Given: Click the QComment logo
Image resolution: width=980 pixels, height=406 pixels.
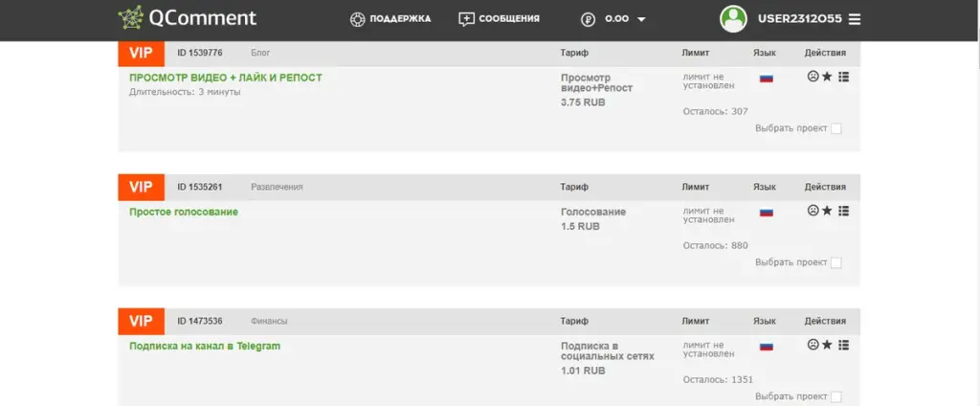Looking at the screenshot, I should 188,18.
